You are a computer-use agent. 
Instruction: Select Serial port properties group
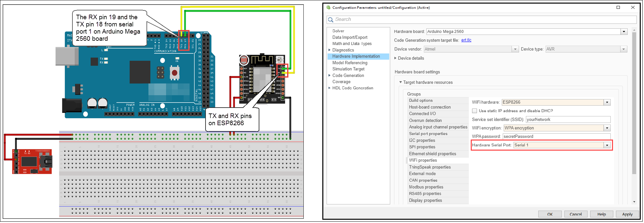click(437, 134)
